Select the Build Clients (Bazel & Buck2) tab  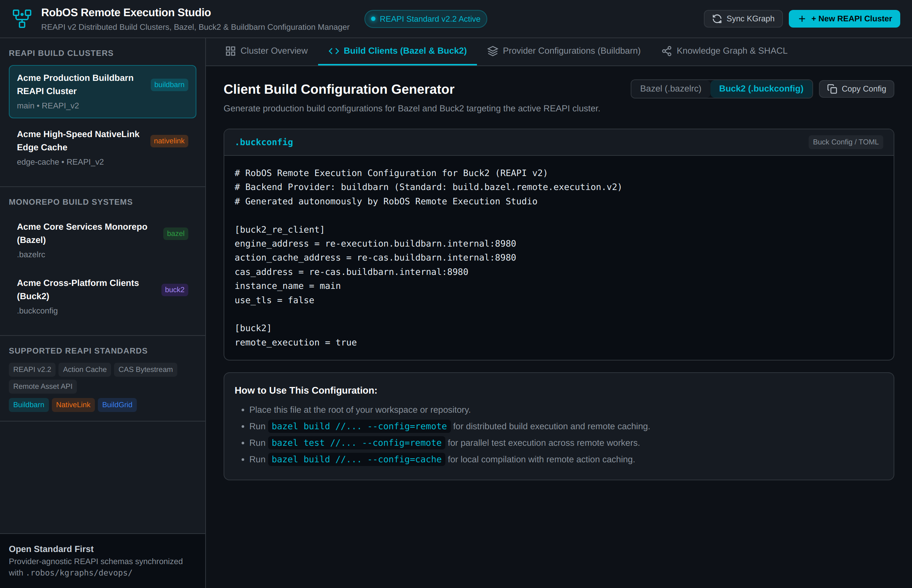coord(398,51)
